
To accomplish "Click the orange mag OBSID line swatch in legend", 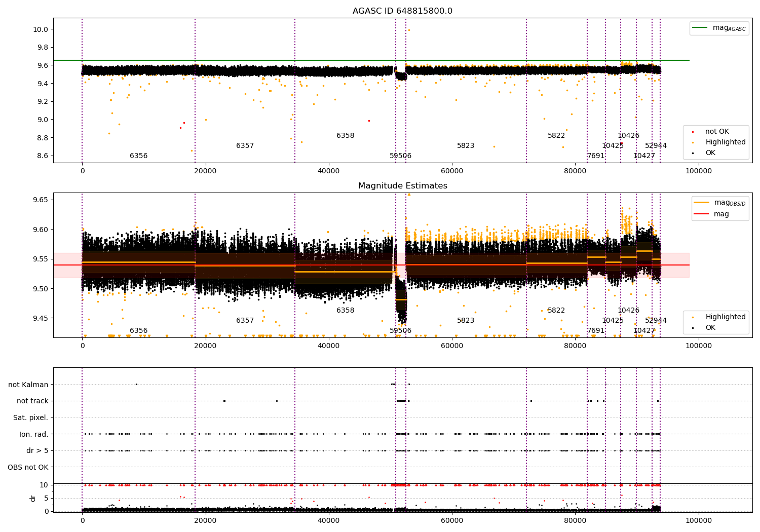I will point(701,203).
